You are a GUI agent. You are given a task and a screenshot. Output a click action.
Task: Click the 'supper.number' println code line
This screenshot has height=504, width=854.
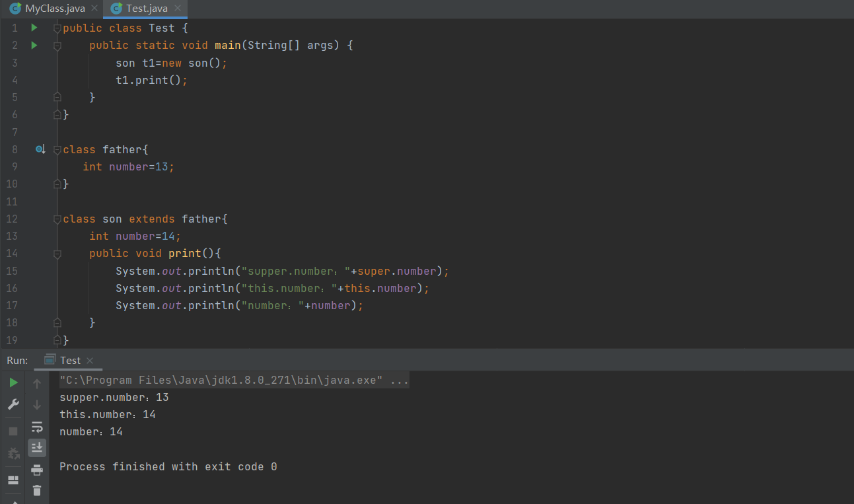[282, 271]
